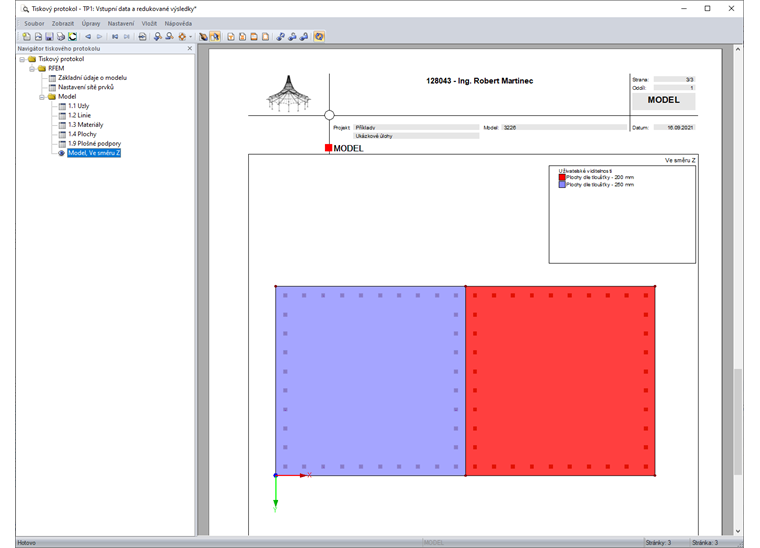Image resolution: width=760 pixels, height=548 pixels.
Task: Collapse the RFEM tree node
Action: (x=32, y=69)
